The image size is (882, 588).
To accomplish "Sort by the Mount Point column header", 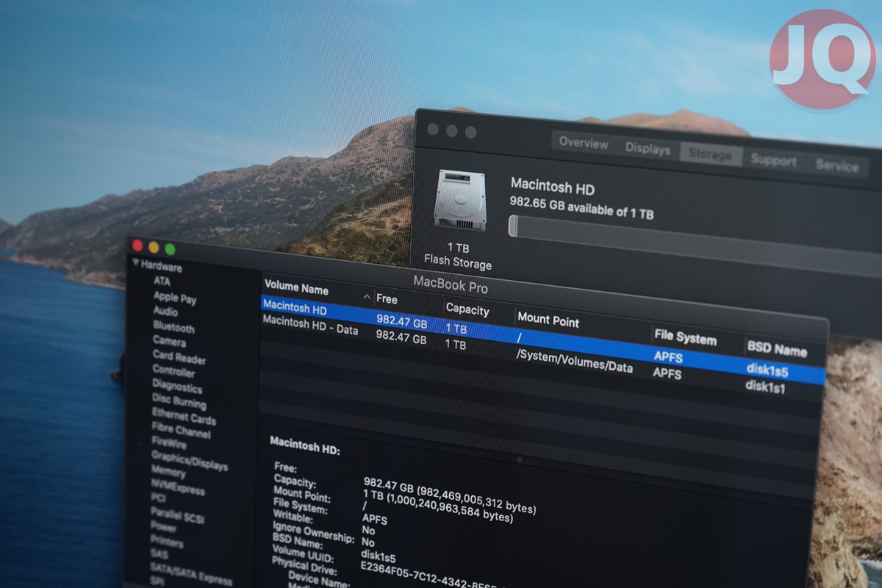I will (x=548, y=320).
